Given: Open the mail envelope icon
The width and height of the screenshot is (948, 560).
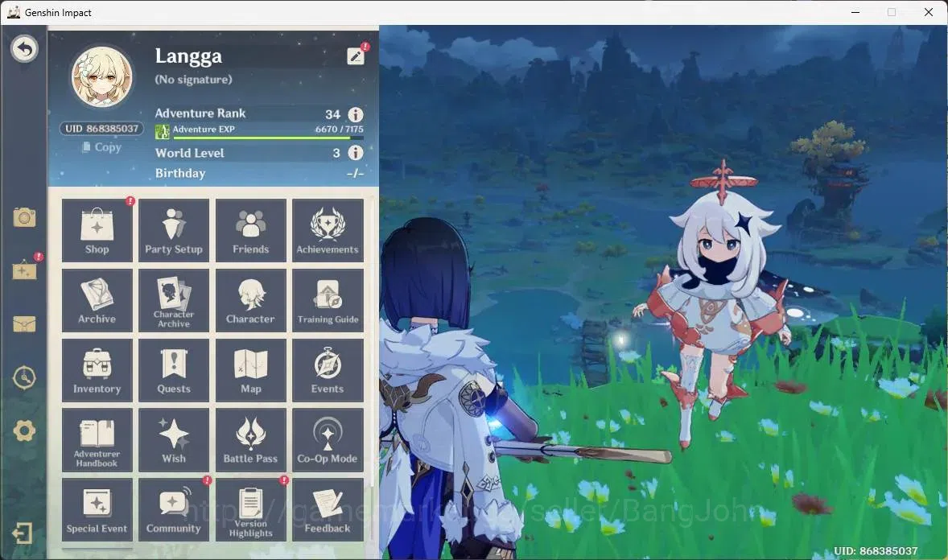Looking at the screenshot, I should (24, 324).
